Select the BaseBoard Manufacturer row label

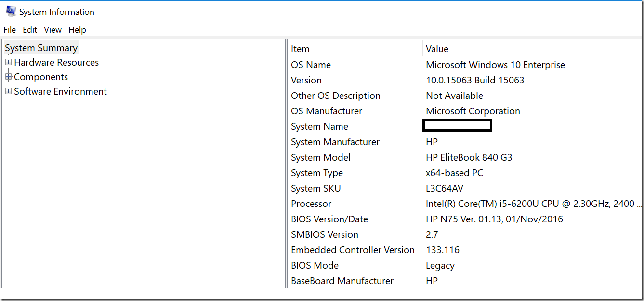coord(342,281)
